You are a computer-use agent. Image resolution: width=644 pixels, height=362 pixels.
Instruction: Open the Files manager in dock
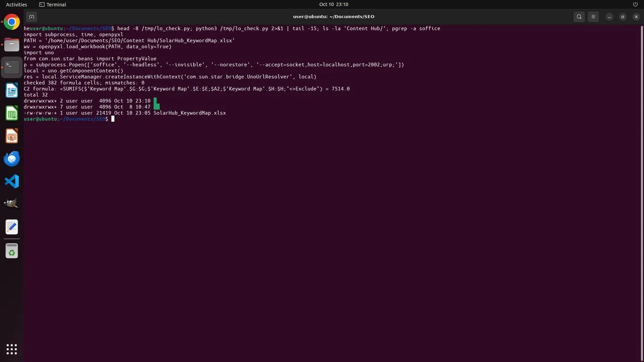click(12, 45)
